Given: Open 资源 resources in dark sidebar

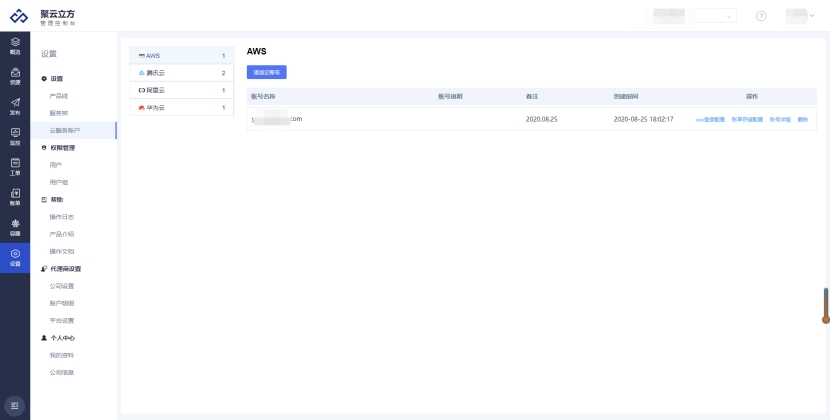Looking at the screenshot, I should click(15, 76).
